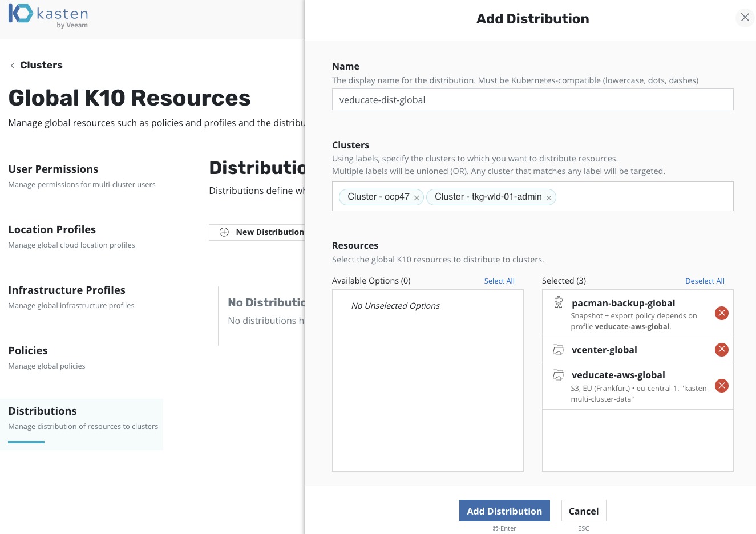Open the Location Profiles section

click(x=71, y=237)
